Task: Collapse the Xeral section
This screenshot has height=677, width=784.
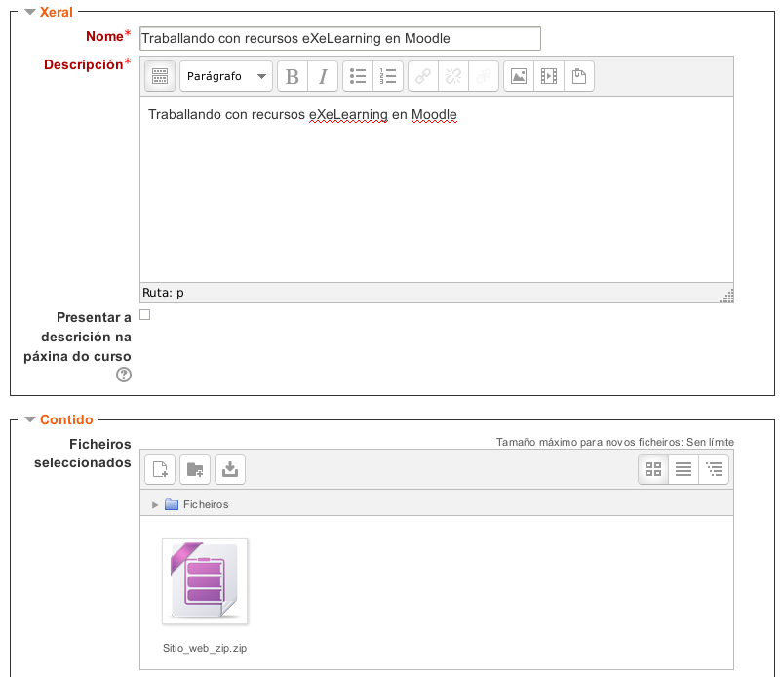Action: [x=30, y=12]
